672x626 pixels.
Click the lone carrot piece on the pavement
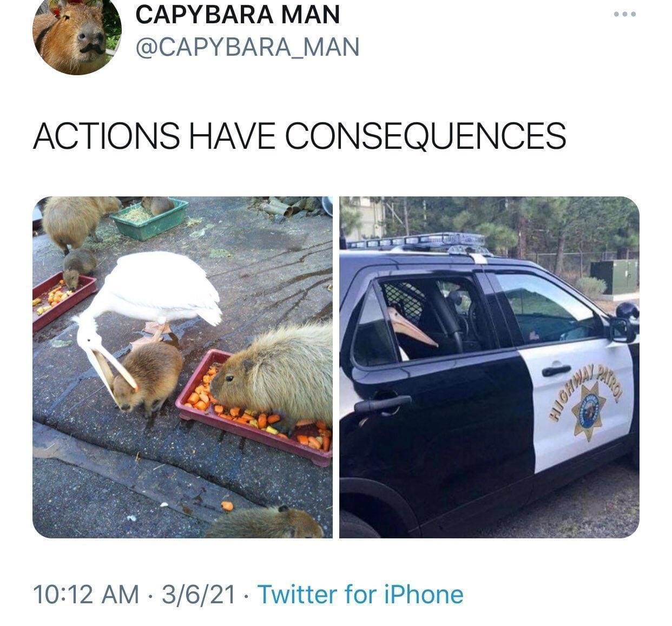coord(227,505)
